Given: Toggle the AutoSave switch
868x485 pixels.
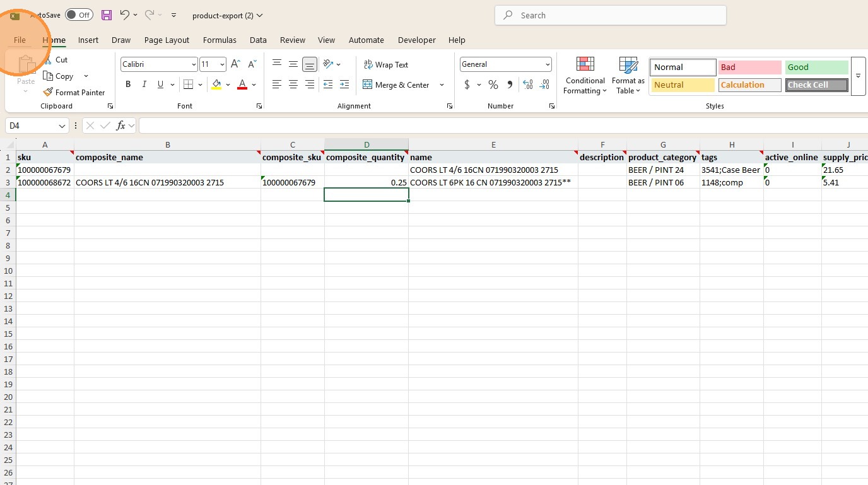Looking at the screenshot, I should (x=79, y=15).
